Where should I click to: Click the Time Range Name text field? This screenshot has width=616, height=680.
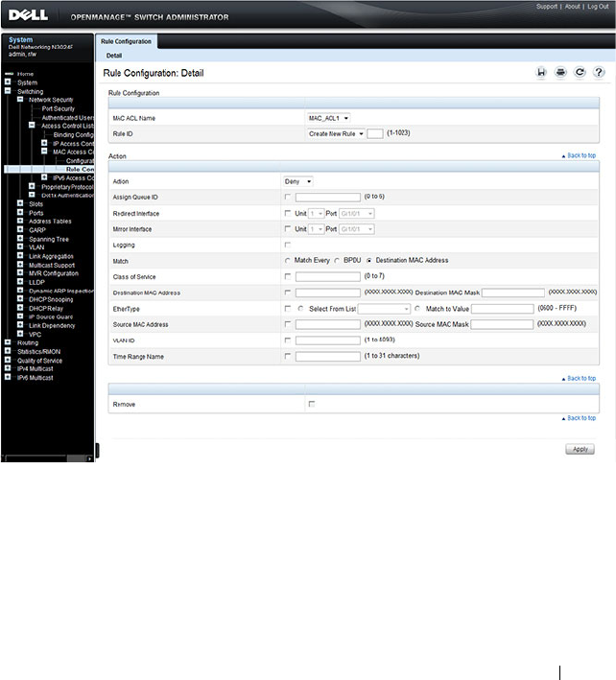point(328,357)
